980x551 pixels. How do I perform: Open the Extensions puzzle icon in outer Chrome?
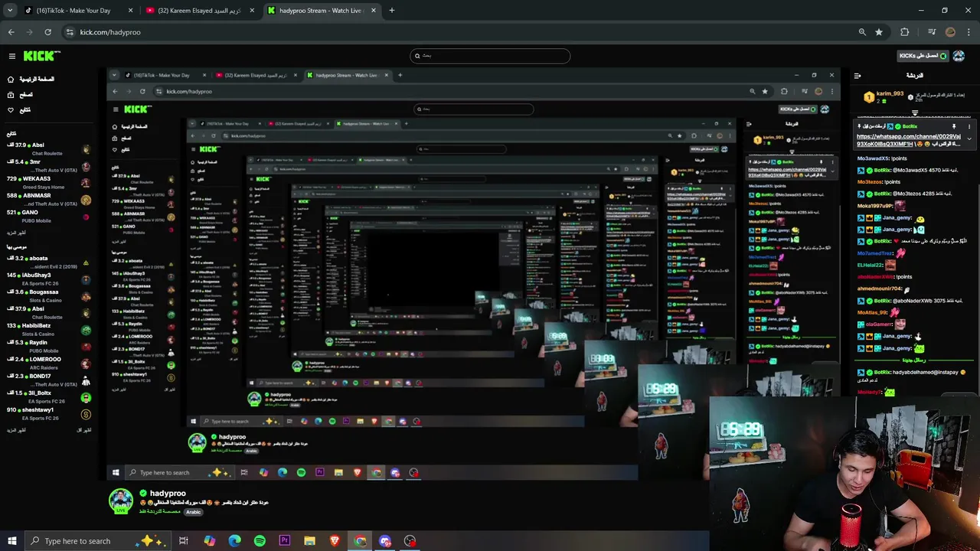[904, 32]
